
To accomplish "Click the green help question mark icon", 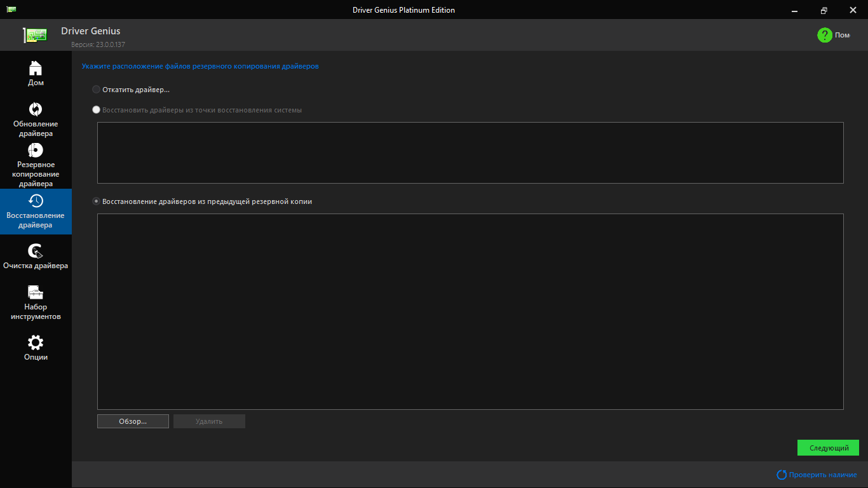I will 825,35.
